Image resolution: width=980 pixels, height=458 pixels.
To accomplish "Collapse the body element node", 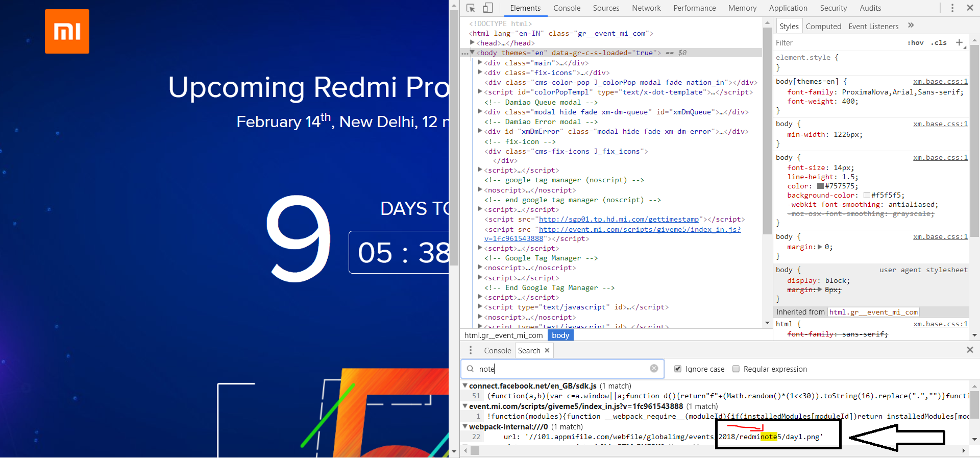I will coord(472,52).
